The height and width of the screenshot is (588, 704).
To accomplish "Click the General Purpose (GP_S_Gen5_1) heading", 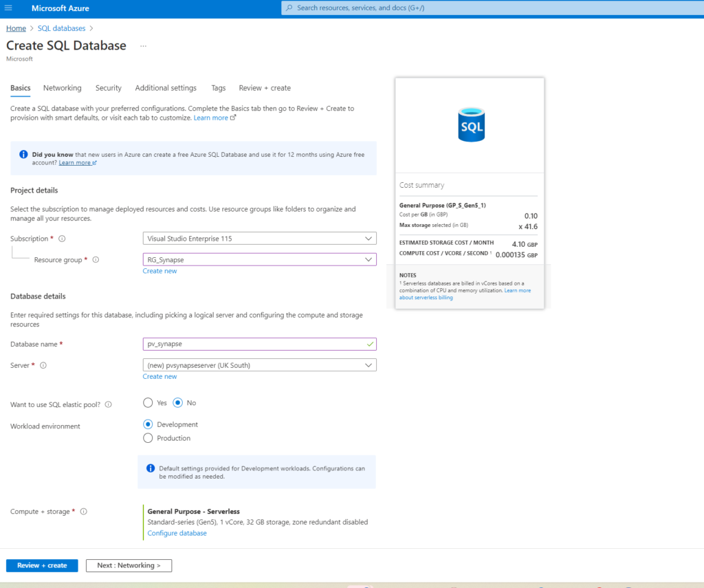I will pos(442,205).
